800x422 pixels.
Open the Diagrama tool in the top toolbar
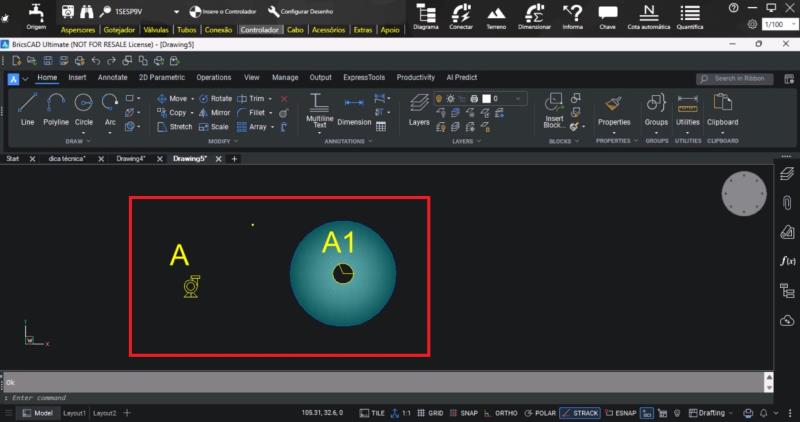(425, 16)
